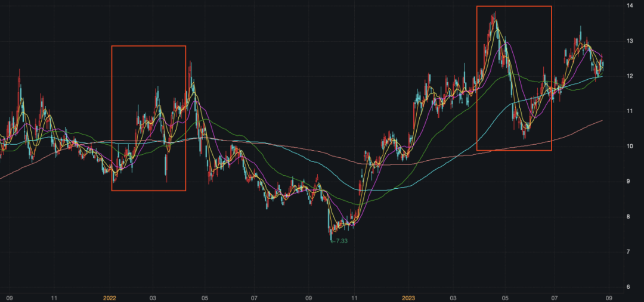Click the 03 month label after 2023
The width and height of the screenshot is (644, 302).
(x=453, y=297)
